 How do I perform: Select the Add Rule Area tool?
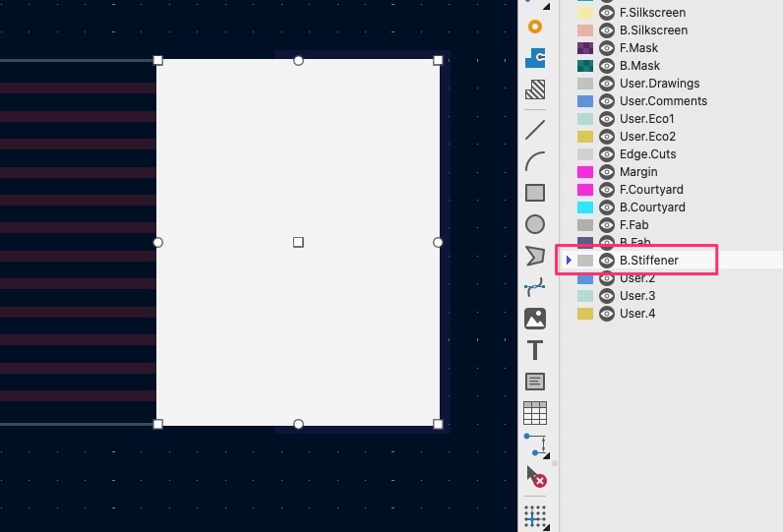535,89
